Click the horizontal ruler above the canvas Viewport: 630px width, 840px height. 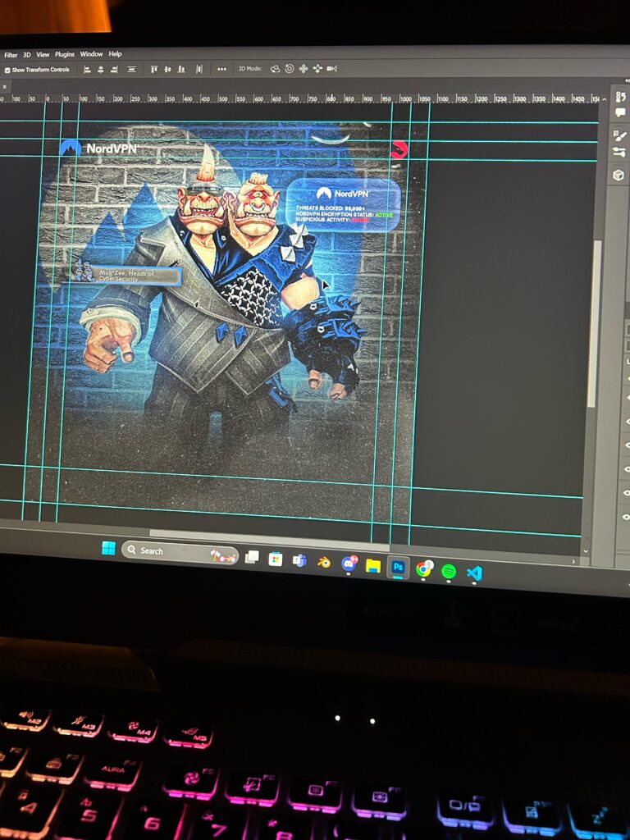(x=300, y=98)
